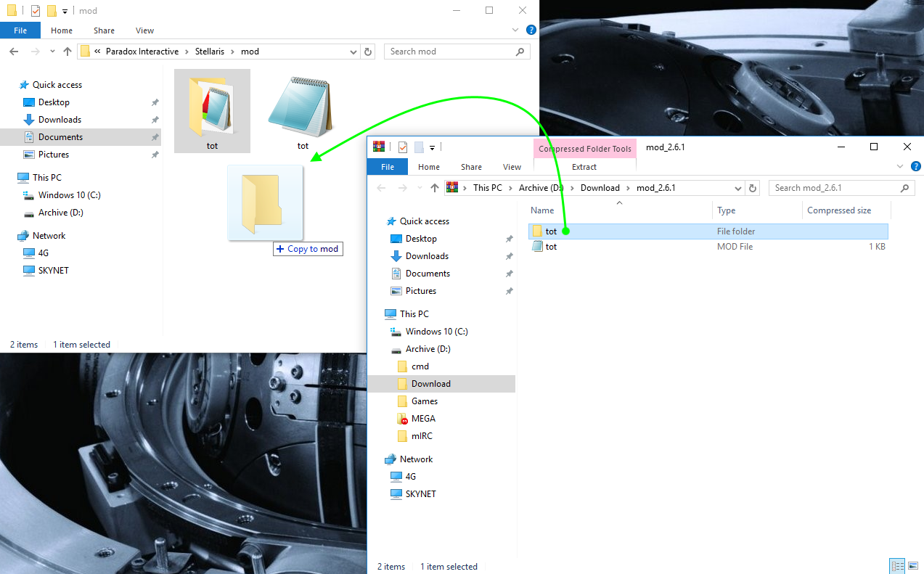Viewport: 924px width, 574px height.
Task: Select Paradox Interactive in address breadcrumb
Action: pyautogui.click(x=142, y=52)
